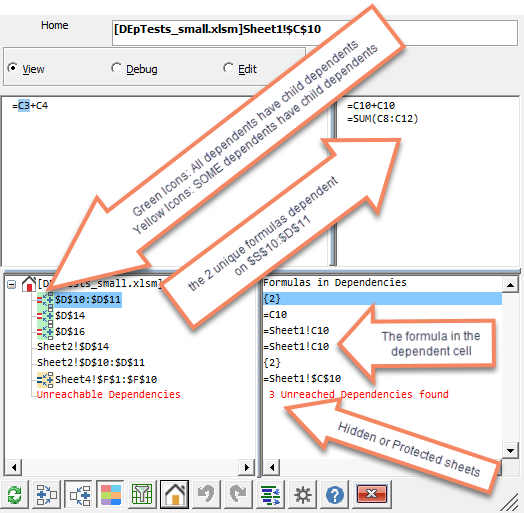Image resolution: width=524 pixels, height=513 pixels.
Task: Click the green filter grid icon
Action: (142, 494)
